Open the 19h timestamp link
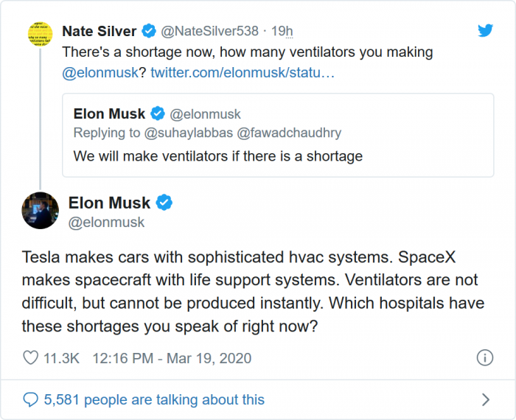Image resolution: width=516 pixels, height=420 pixels. 282,31
